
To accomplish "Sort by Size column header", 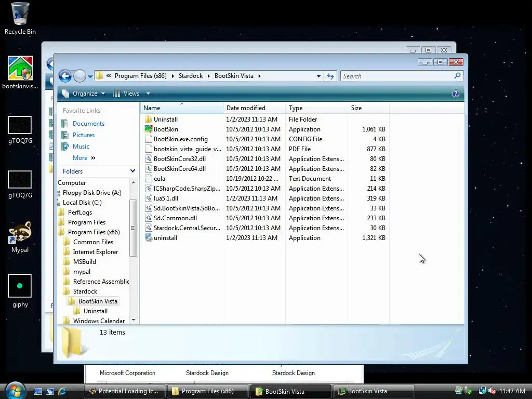I will [368, 108].
